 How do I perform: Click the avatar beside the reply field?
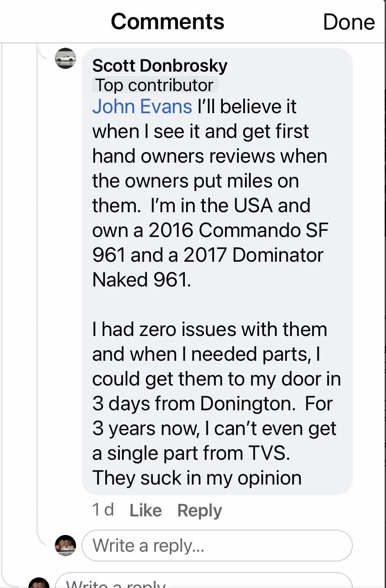(65, 546)
